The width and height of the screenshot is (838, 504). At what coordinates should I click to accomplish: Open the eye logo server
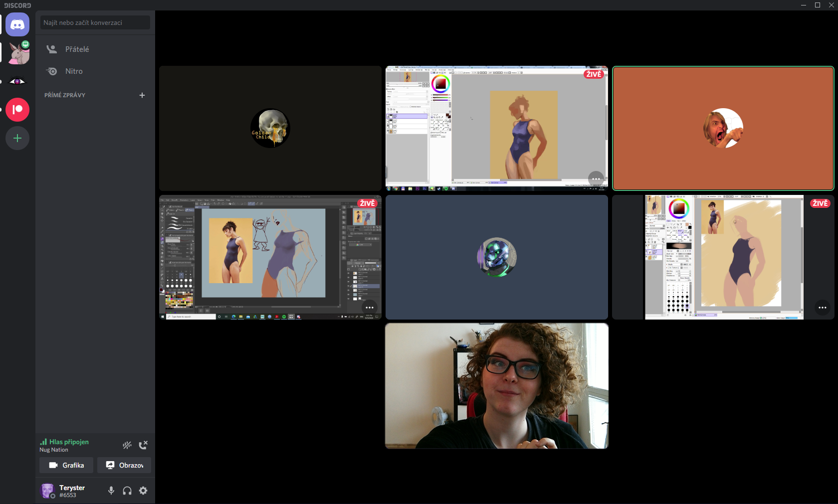tap(17, 81)
